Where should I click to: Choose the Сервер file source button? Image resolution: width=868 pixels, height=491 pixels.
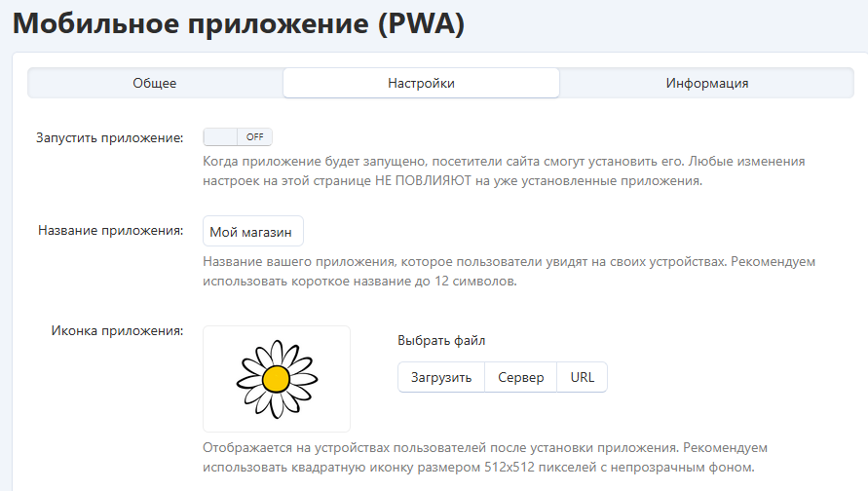[x=520, y=377]
